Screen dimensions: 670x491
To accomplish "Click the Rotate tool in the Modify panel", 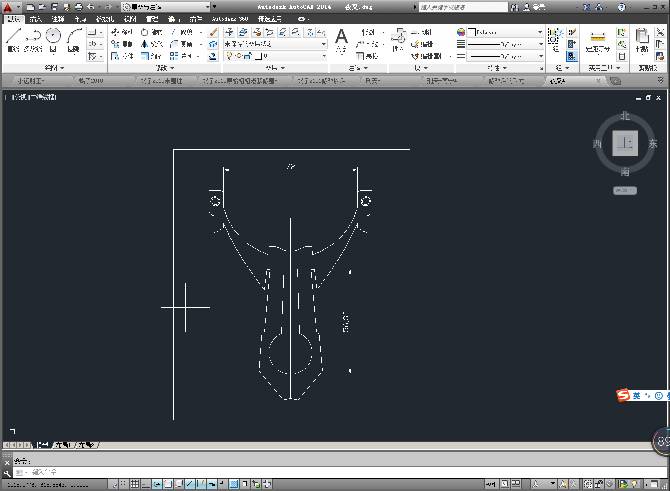I will [x=152, y=32].
